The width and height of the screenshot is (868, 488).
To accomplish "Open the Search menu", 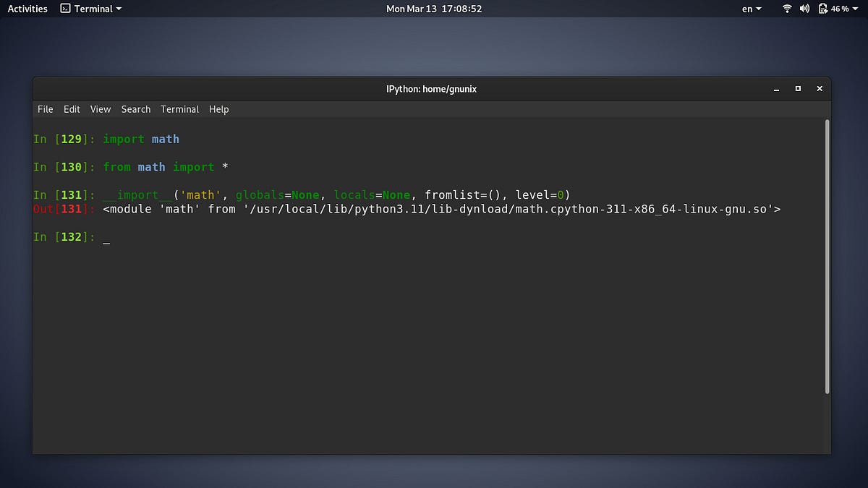I will tap(136, 109).
